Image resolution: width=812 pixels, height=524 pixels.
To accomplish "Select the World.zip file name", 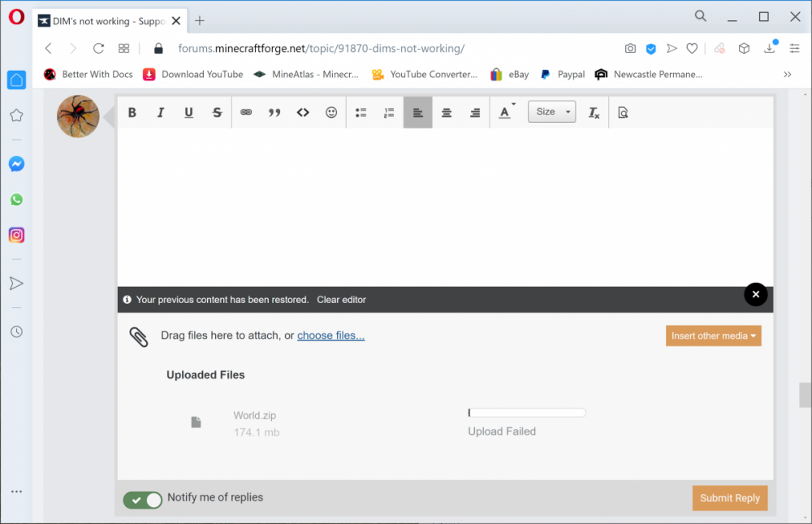I will tap(255, 415).
